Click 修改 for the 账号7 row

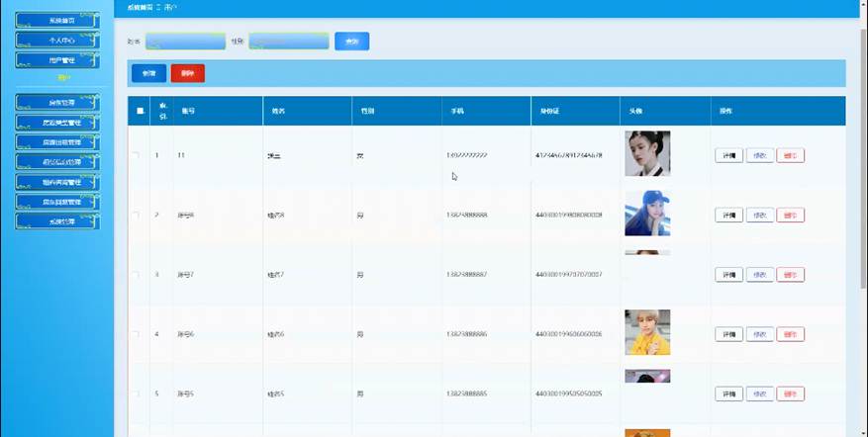click(x=760, y=275)
